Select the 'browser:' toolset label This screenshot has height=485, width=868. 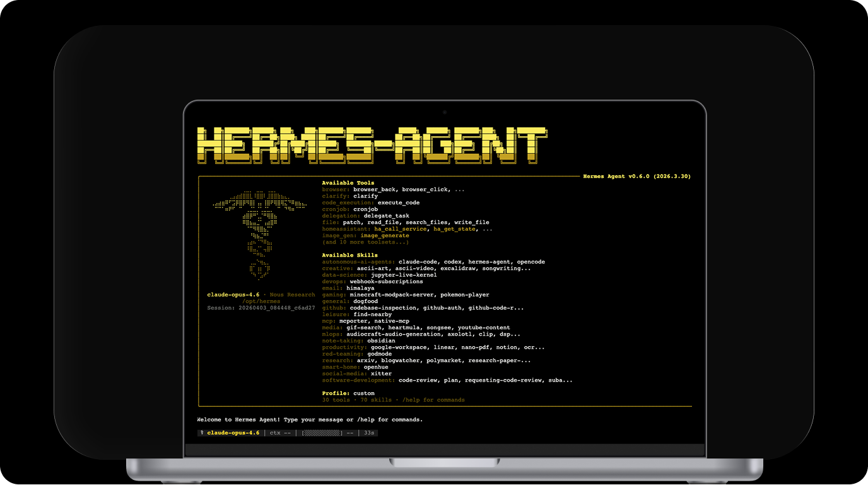coord(336,190)
